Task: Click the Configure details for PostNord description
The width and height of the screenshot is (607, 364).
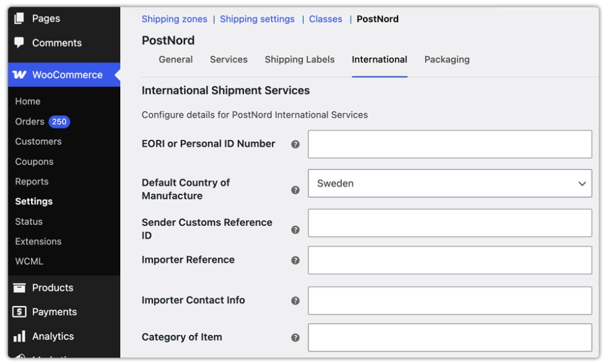Action: (255, 115)
